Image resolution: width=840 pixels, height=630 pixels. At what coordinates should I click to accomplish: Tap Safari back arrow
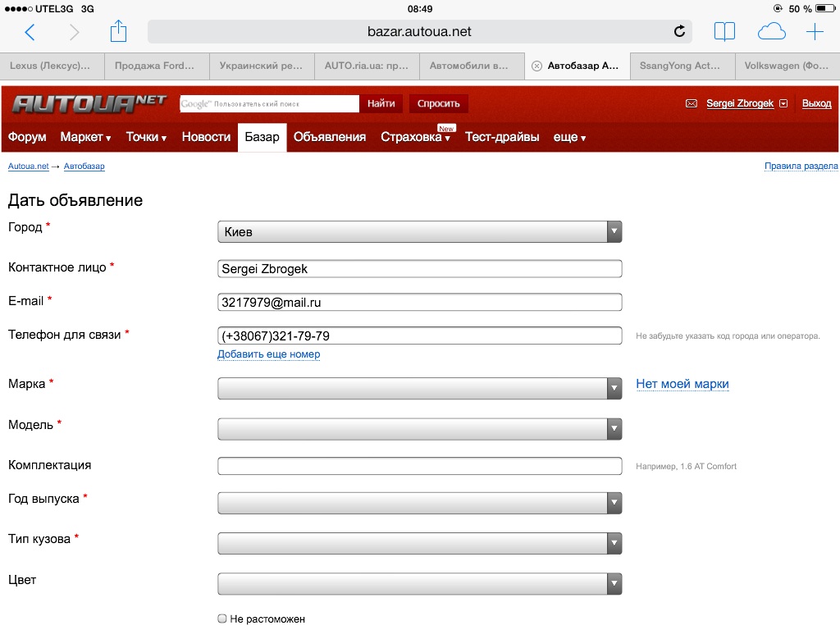[30, 32]
